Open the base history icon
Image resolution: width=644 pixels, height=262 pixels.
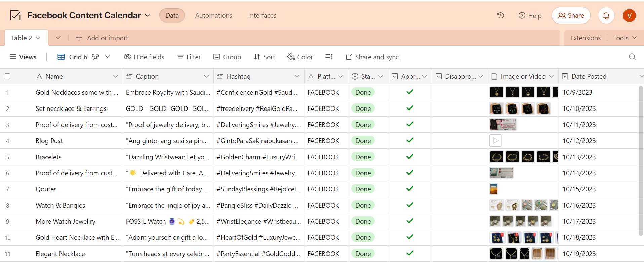[500, 15]
